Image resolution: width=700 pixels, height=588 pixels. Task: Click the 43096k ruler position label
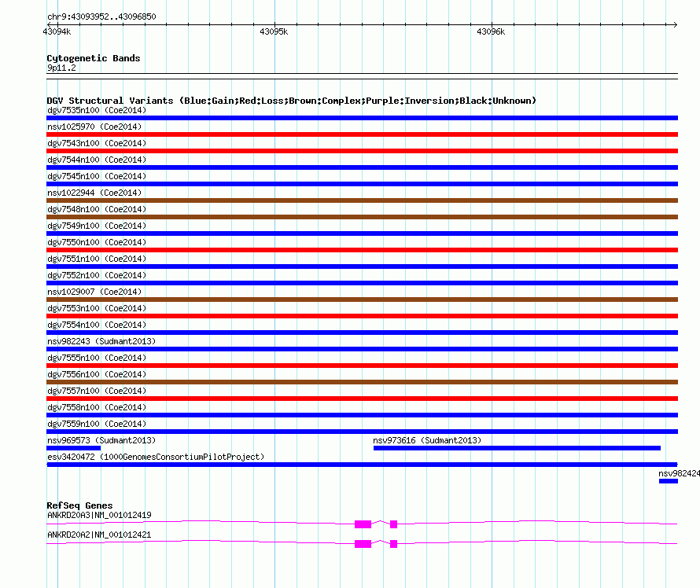[491, 31]
